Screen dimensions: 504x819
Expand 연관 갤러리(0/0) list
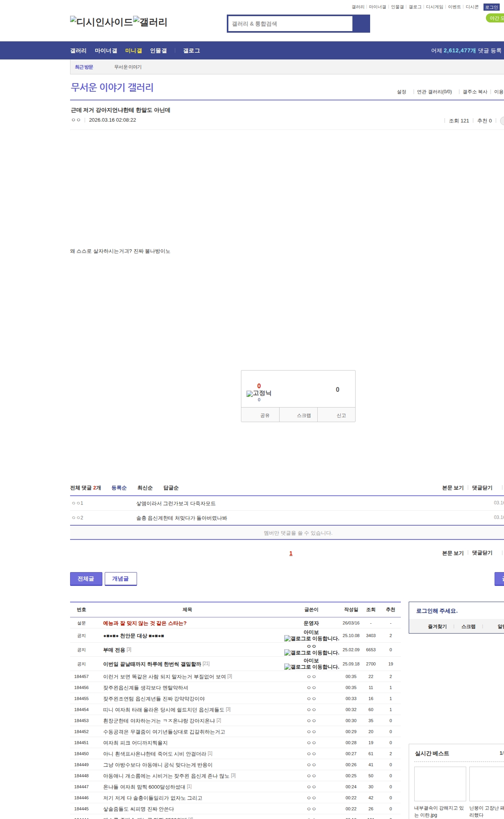click(x=434, y=92)
